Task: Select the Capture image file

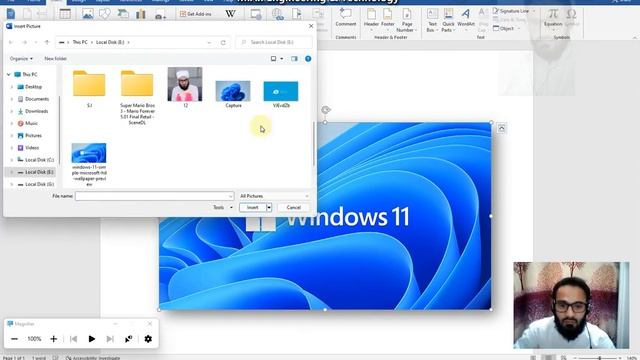Action: 233,94
